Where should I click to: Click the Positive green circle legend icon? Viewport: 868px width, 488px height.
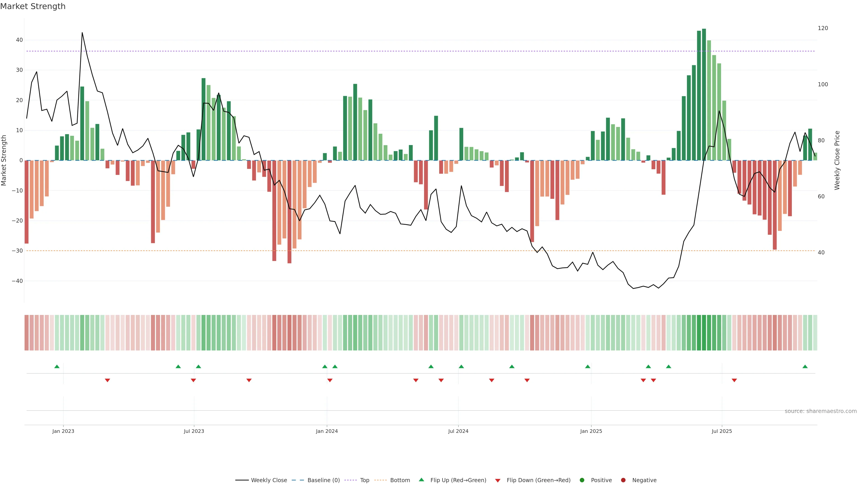pyautogui.click(x=582, y=480)
